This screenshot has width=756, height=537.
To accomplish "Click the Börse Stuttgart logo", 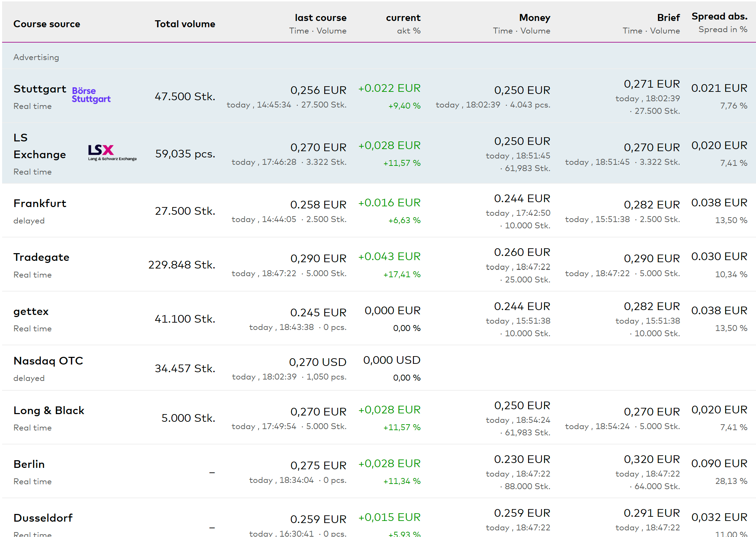I will tap(91, 95).
